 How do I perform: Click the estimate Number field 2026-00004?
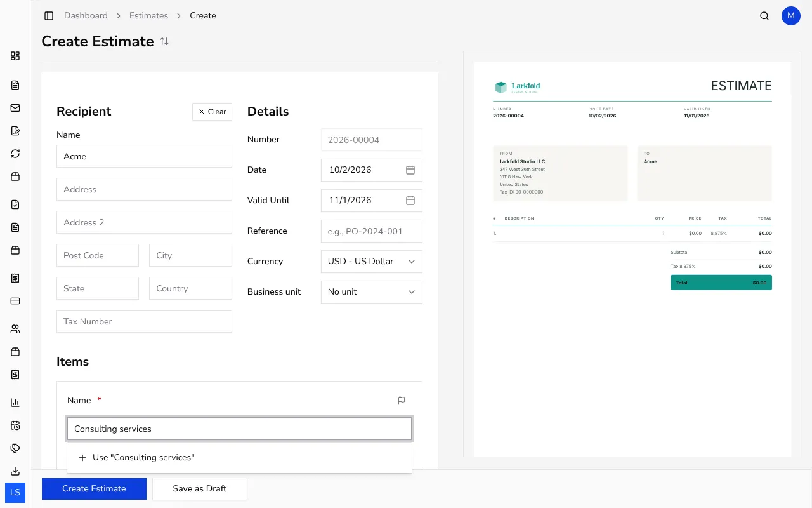(372, 140)
